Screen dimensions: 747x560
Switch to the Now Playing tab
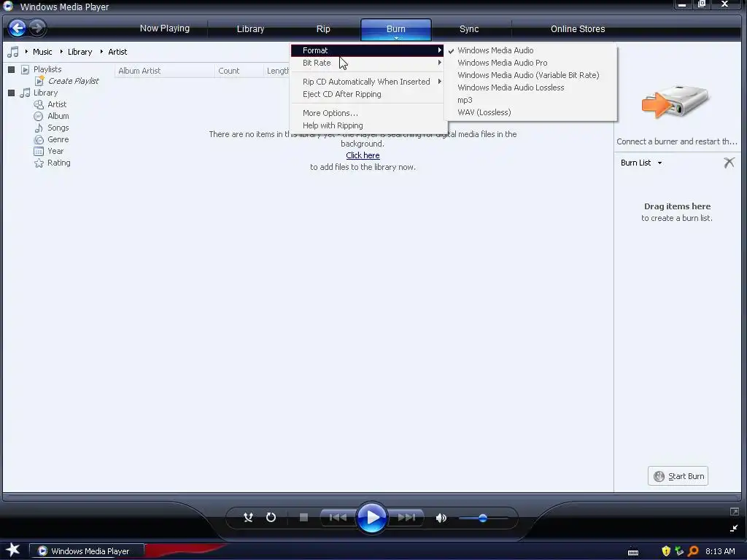click(x=164, y=28)
